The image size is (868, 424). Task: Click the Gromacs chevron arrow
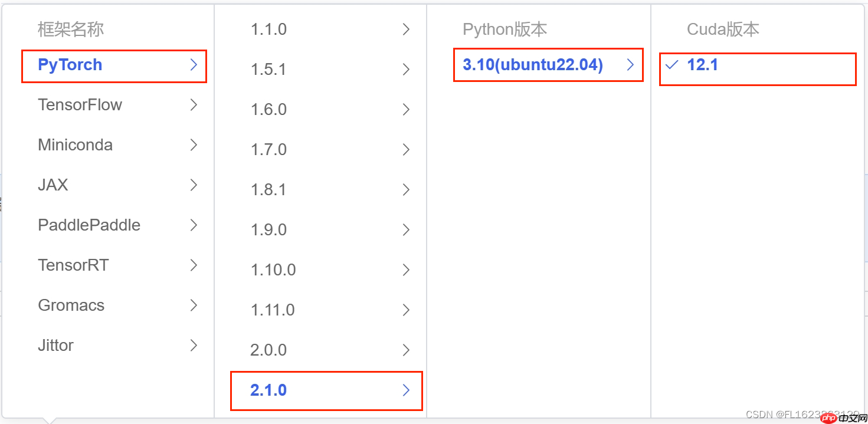tap(194, 305)
